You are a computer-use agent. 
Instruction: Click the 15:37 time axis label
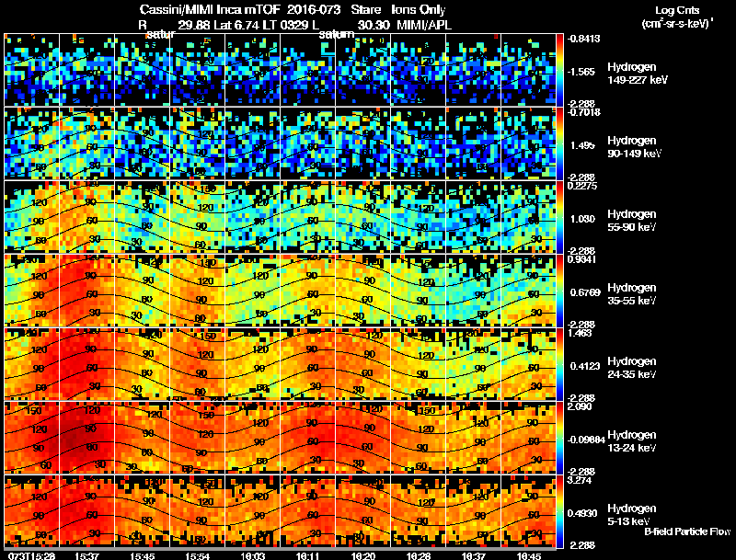coord(86,555)
